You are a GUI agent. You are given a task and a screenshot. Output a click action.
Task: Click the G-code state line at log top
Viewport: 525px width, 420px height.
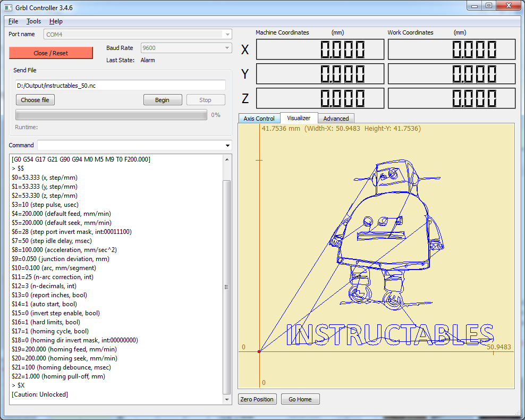(81, 159)
